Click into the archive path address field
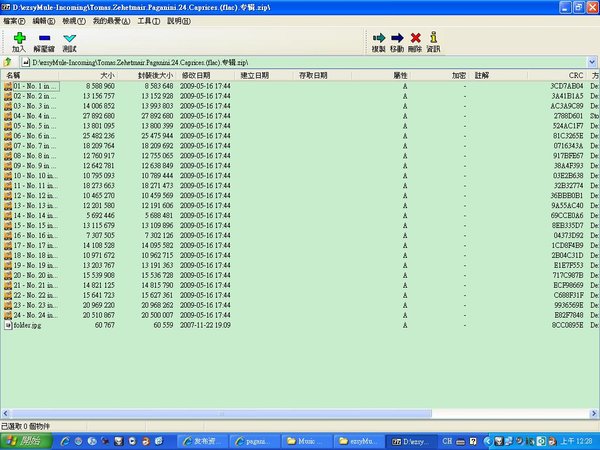 point(302,62)
